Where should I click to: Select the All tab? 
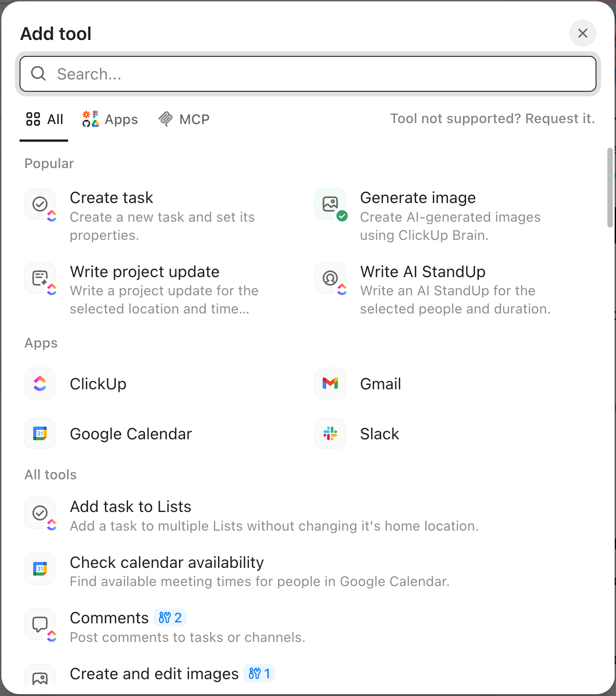click(x=44, y=119)
